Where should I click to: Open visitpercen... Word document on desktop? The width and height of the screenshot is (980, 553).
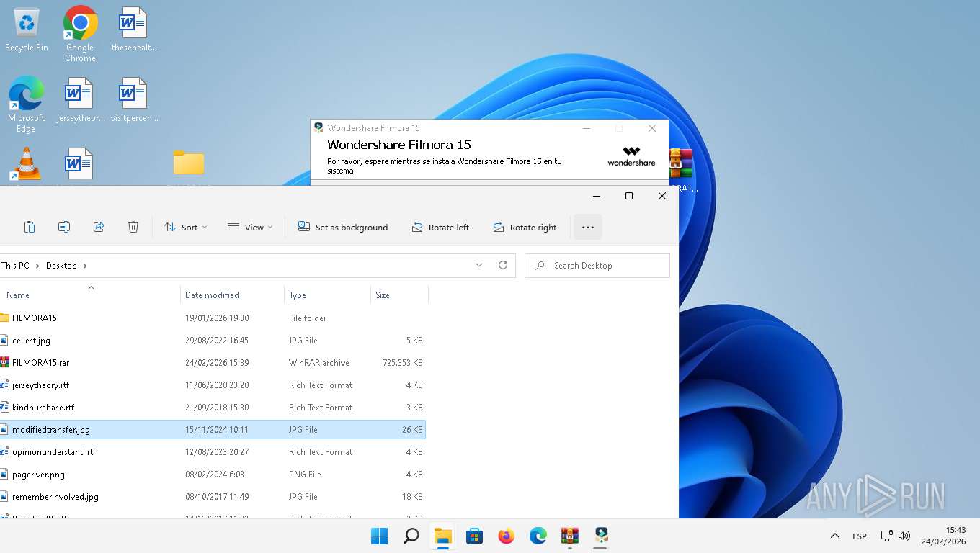tap(133, 100)
